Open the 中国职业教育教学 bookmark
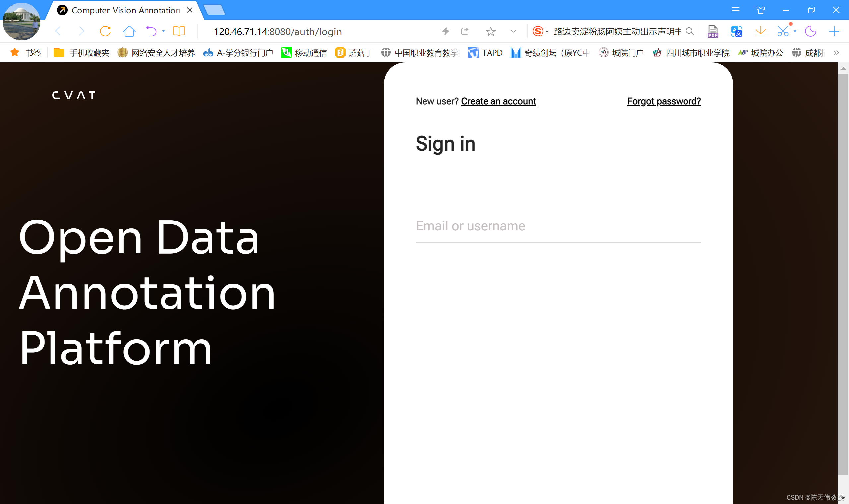Viewport: 849px width, 504px height. click(420, 53)
